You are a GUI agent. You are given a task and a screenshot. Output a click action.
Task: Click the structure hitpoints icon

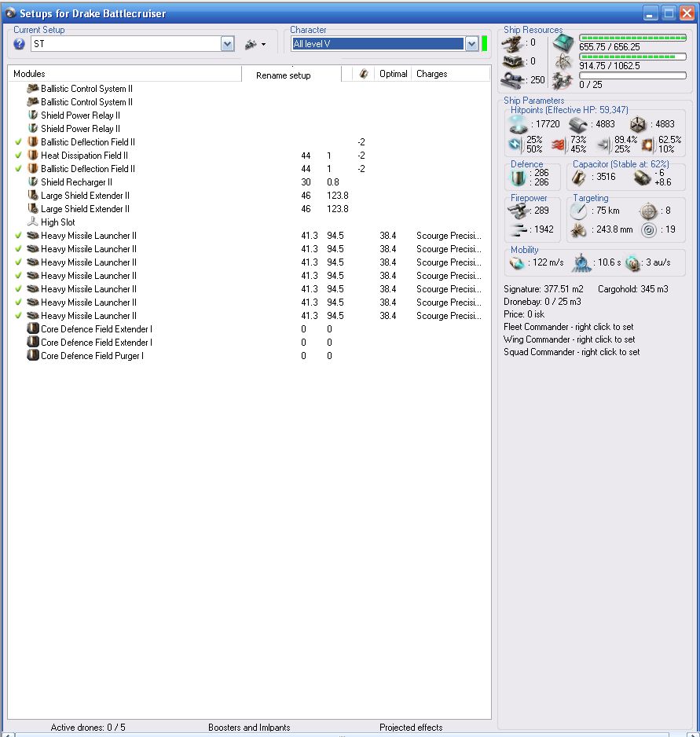639,125
